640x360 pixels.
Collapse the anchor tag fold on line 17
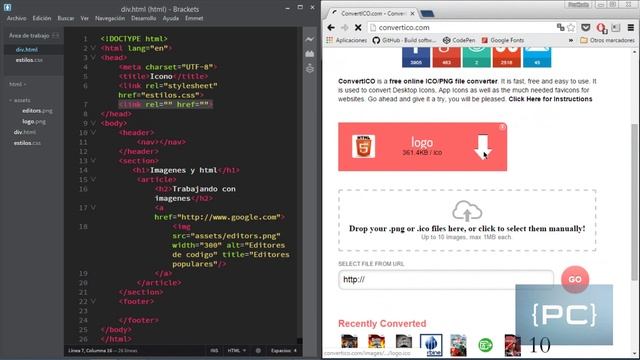pos(93,208)
